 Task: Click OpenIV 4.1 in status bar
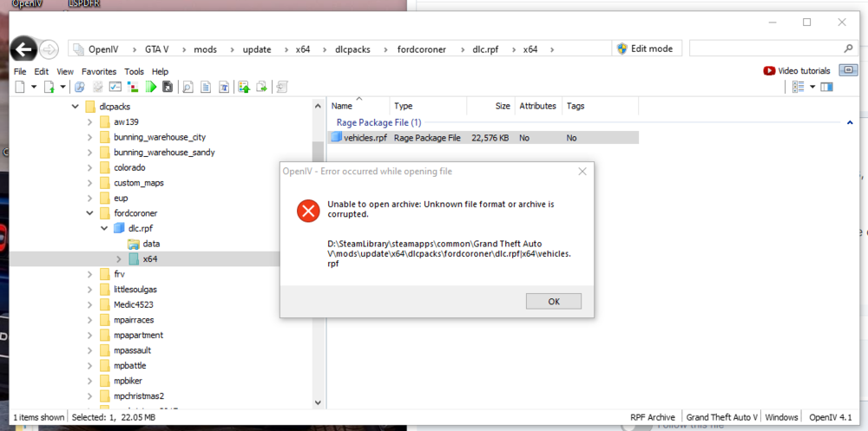point(831,417)
